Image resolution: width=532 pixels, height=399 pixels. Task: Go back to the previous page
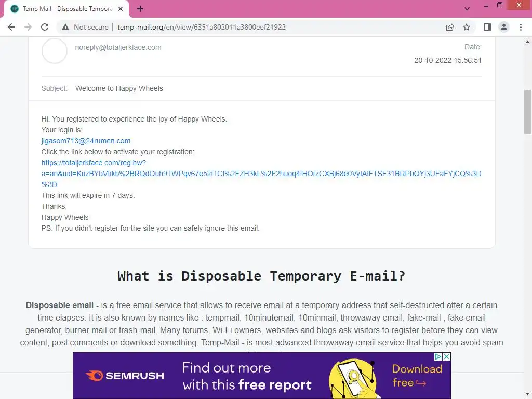(x=11, y=27)
